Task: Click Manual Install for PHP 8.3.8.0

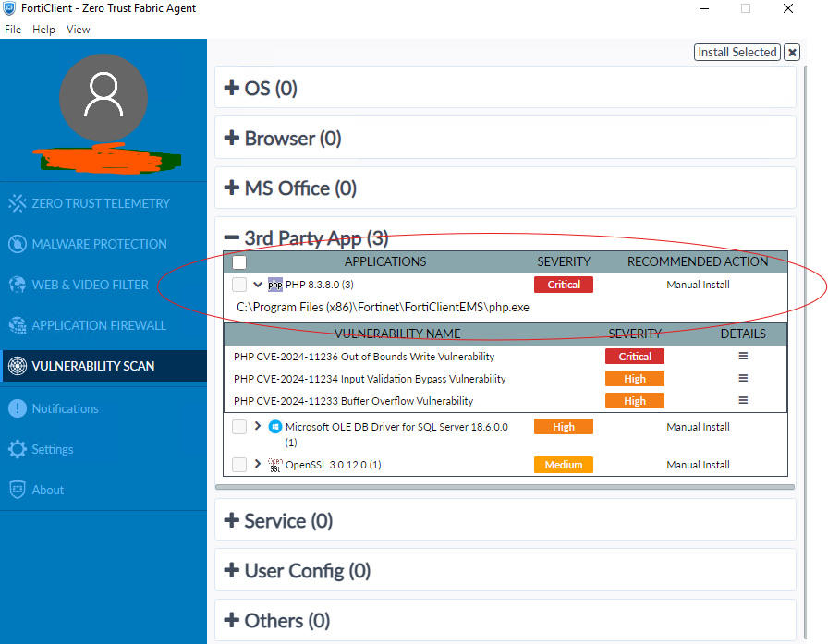Action: coord(698,285)
